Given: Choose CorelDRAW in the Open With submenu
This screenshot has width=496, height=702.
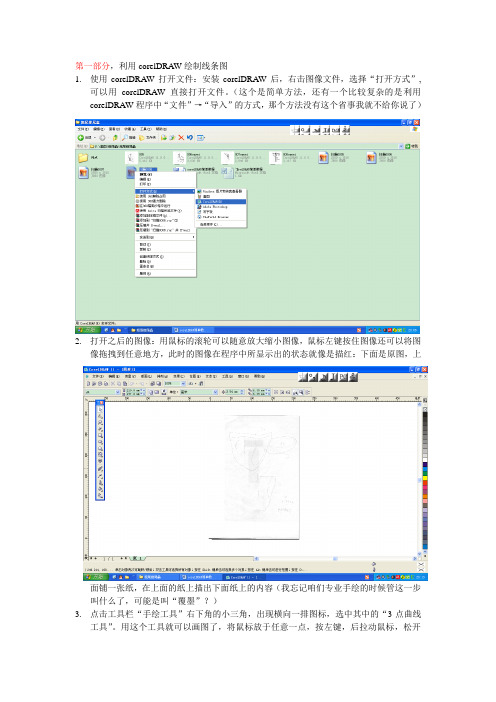Looking at the screenshot, I should point(221,201).
